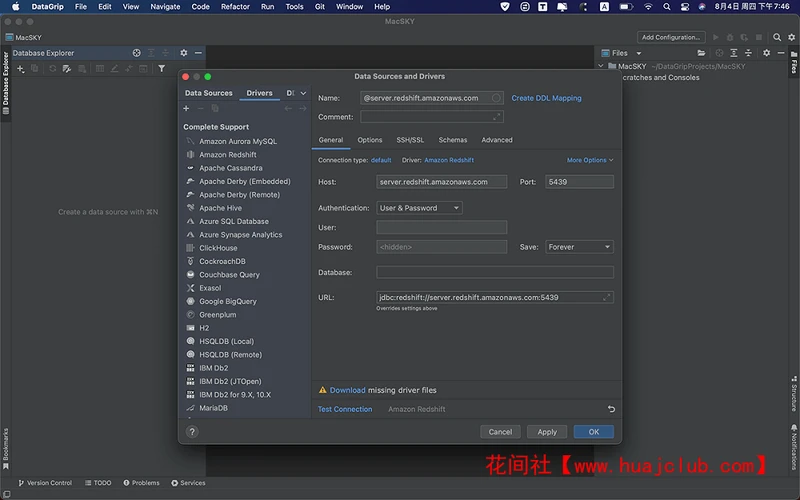Click the plus icon in Database Explorer toolbar
800x500 pixels.
point(20,68)
